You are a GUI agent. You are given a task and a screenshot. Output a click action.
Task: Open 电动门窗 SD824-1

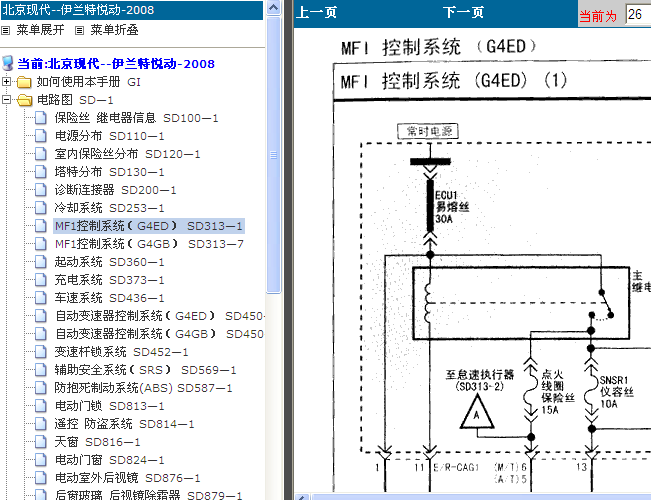(x=109, y=460)
